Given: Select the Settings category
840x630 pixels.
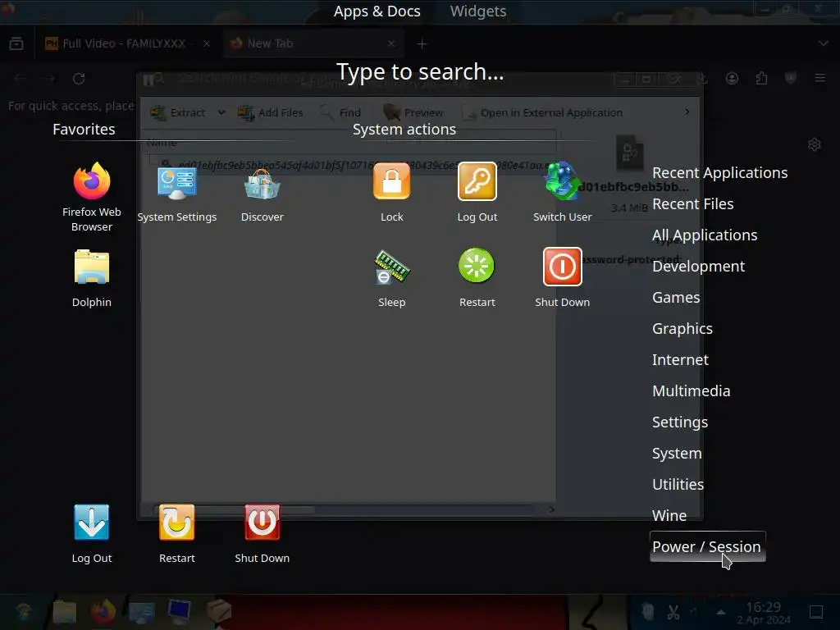Looking at the screenshot, I should click(680, 422).
